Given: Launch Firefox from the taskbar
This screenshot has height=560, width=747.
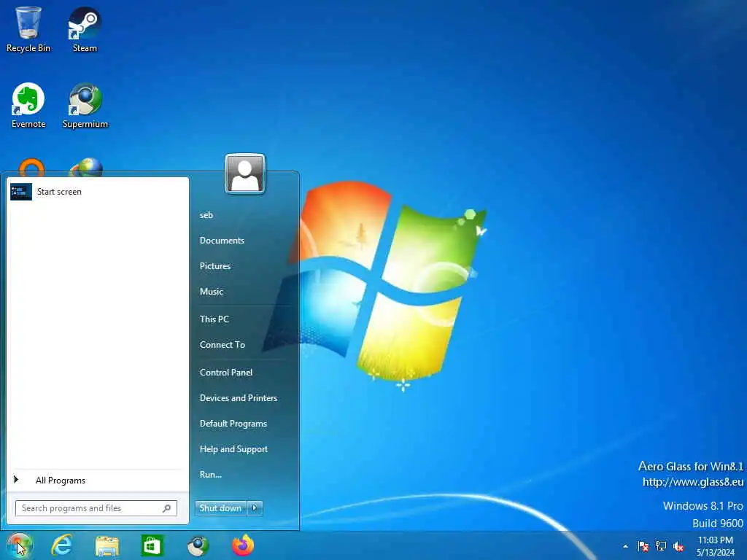Looking at the screenshot, I should pyautogui.click(x=243, y=545).
